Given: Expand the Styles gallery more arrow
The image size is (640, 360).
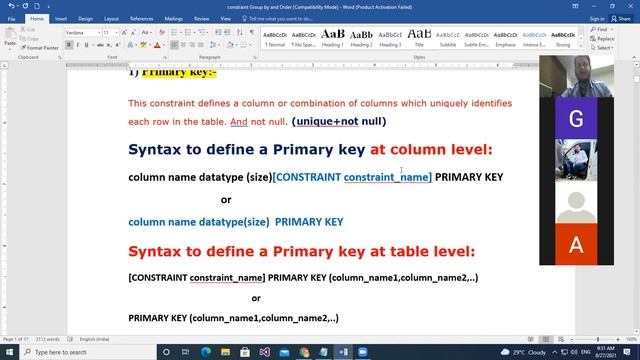Looking at the screenshot, I should click(x=581, y=46).
